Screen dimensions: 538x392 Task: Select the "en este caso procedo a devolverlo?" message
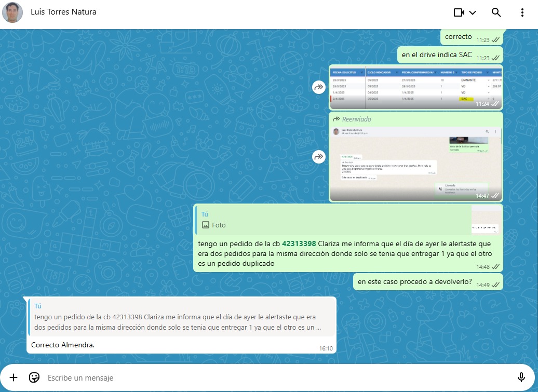[x=413, y=282]
